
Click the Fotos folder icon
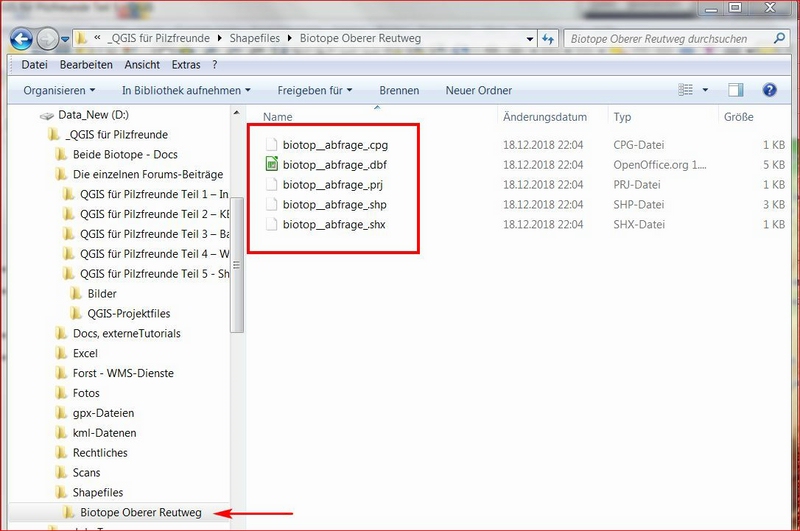tap(60, 393)
